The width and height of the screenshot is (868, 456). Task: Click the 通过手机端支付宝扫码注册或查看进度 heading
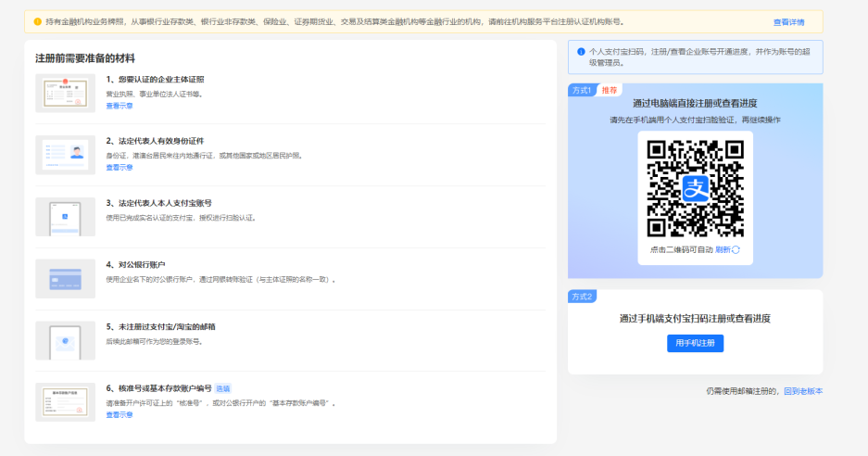(x=696, y=319)
